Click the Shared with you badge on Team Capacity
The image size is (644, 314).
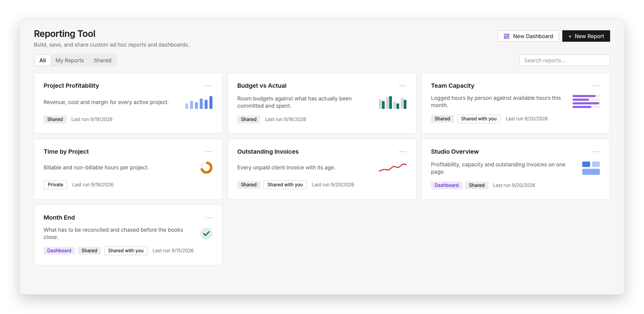[479, 119]
